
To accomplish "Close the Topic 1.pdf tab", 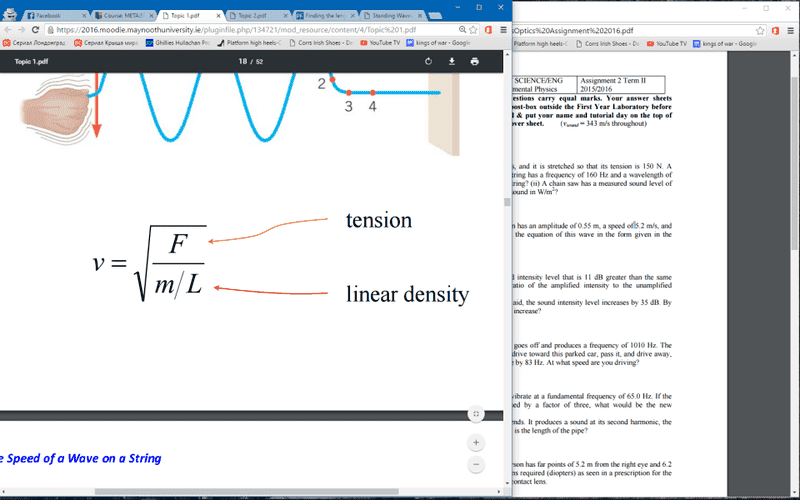I will pyautogui.click(x=218, y=16).
